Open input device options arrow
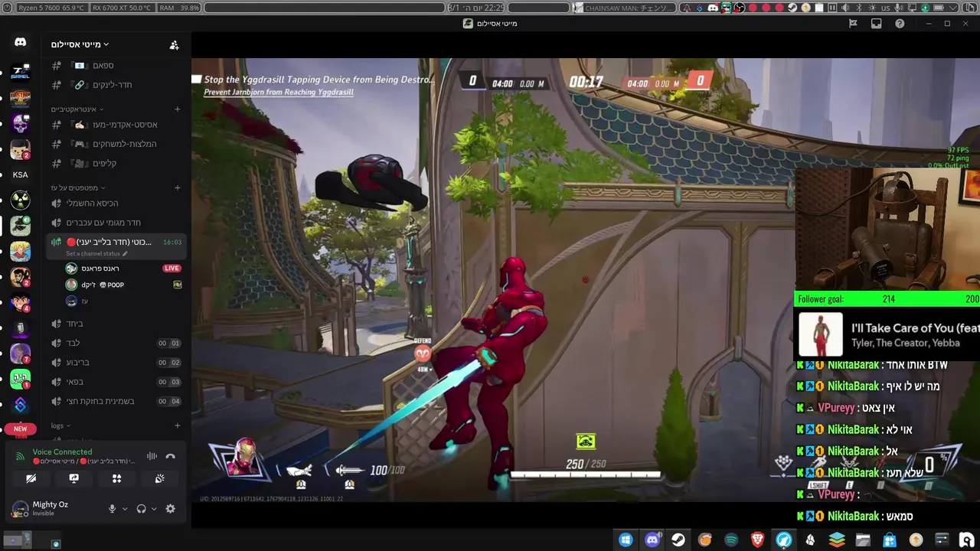Image resolution: width=980 pixels, height=551 pixels. pos(125,509)
